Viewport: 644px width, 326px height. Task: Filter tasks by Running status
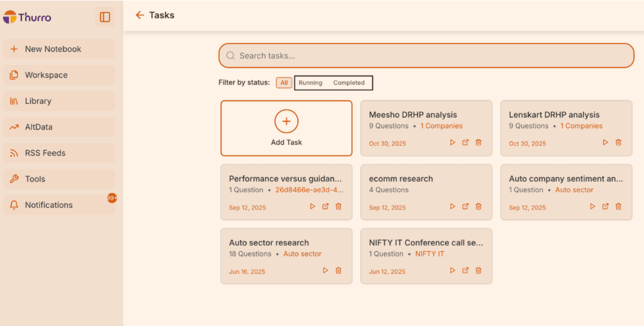(x=310, y=83)
